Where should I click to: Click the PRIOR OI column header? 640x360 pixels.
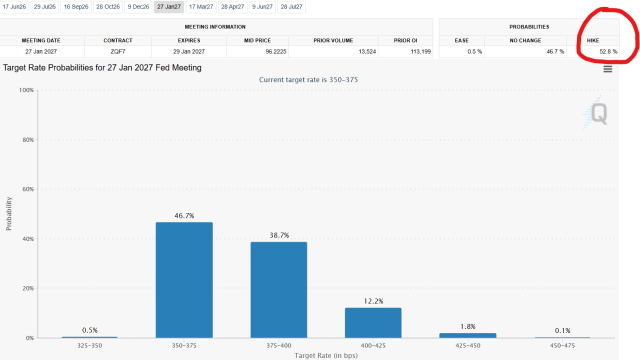(x=405, y=40)
